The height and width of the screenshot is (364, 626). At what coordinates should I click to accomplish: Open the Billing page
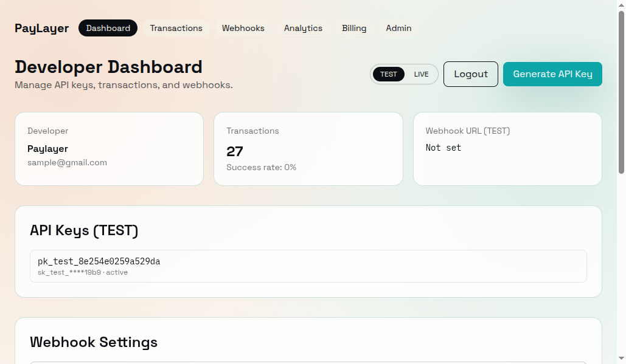click(353, 28)
